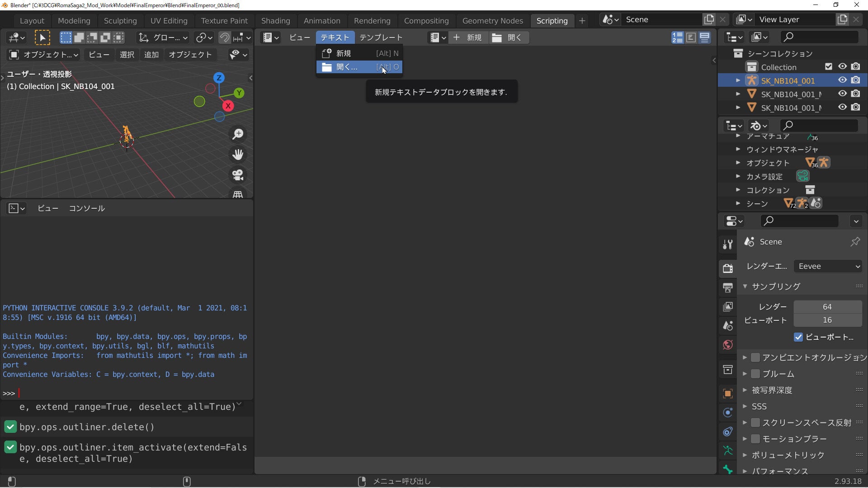
Task: Click the Scene name field
Action: (x=662, y=19)
